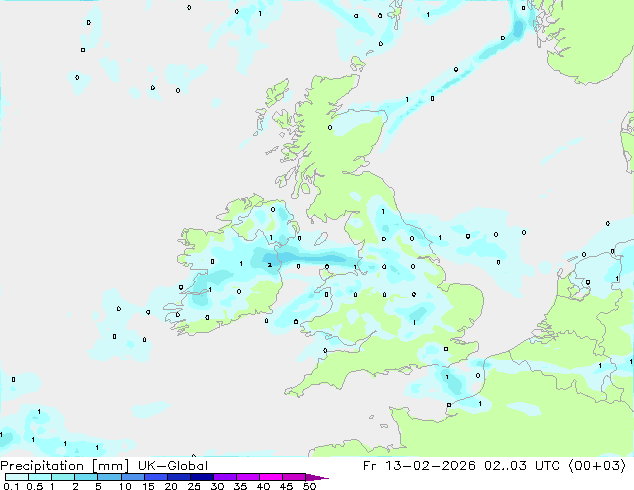Click the '(00+03)' forecast offset text
634x490 pixels.
pyautogui.click(x=597, y=466)
